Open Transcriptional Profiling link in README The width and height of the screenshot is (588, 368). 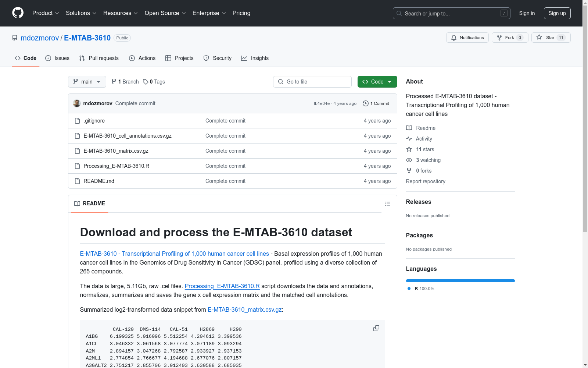point(175,254)
